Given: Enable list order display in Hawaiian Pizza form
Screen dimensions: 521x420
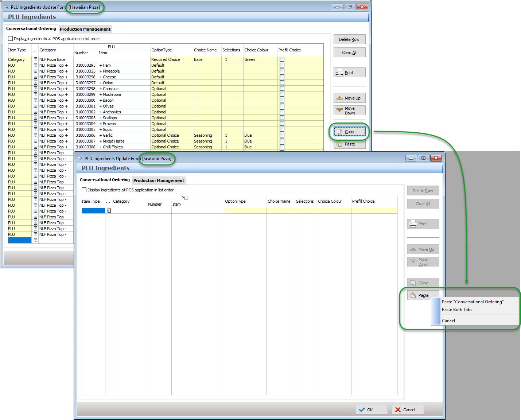Looking at the screenshot, I should click(11, 39).
